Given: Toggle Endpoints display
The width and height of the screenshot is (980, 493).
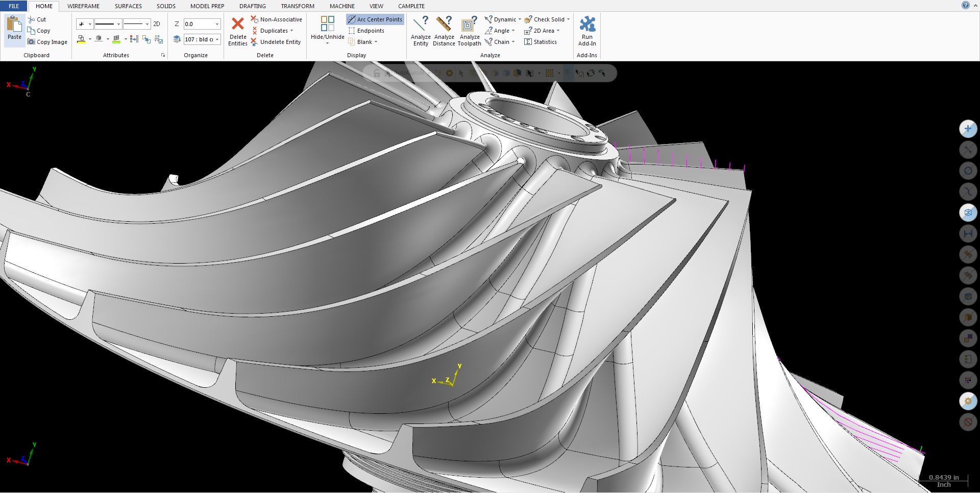Looking at the screenshot, I should [366, 31].
